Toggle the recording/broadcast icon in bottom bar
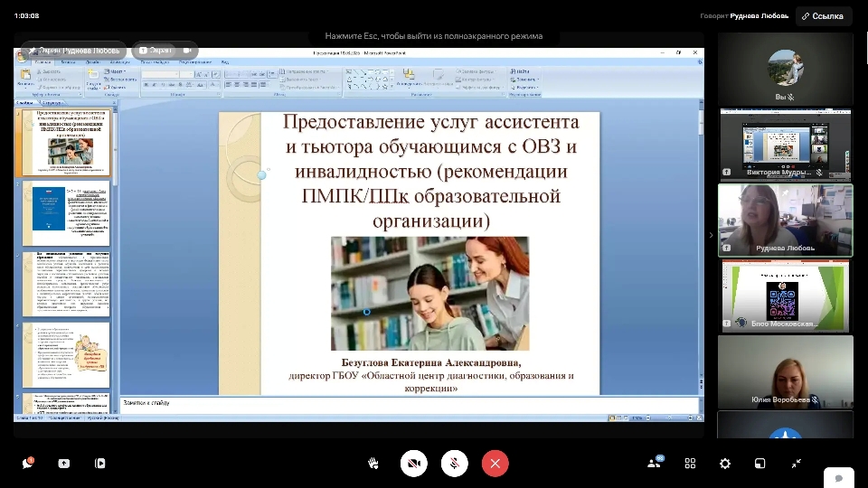The height and width of the screenshot is (488, 868). pyautogui.click(x=99, y=464)
